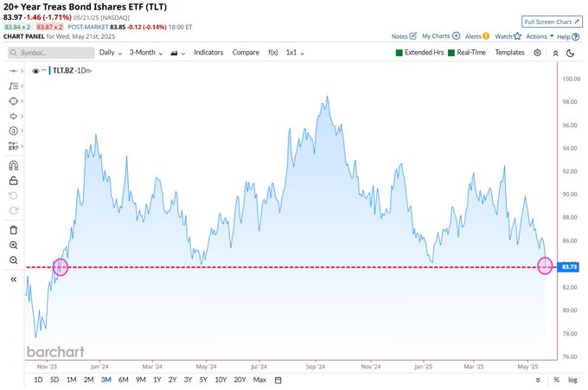
Task: Select the line drawing tool
Action: pyautogui.click(x=14, y=71)
